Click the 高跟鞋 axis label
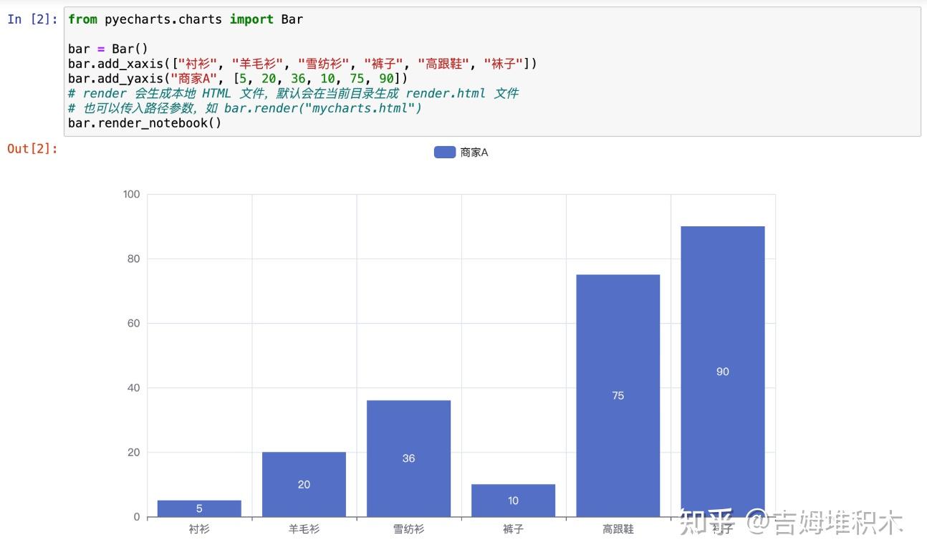The image size is (927, 560). tap(618, 529)
